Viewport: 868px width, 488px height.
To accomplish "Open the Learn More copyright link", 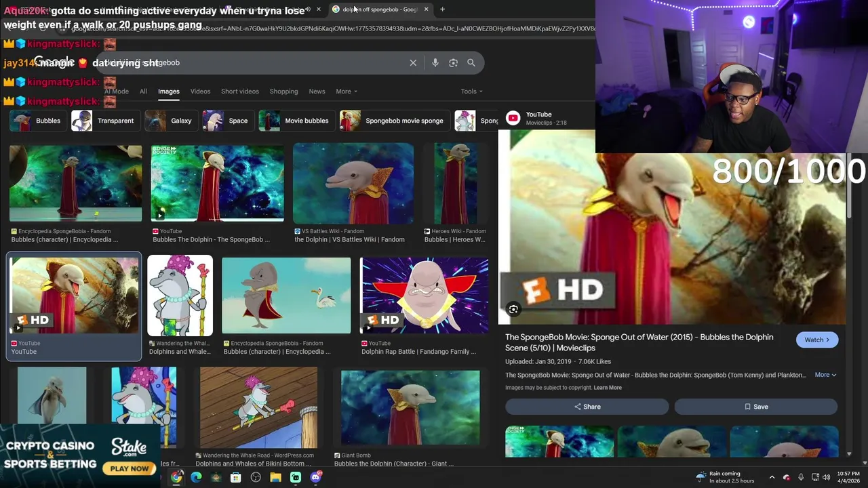I will coord(608,388).
